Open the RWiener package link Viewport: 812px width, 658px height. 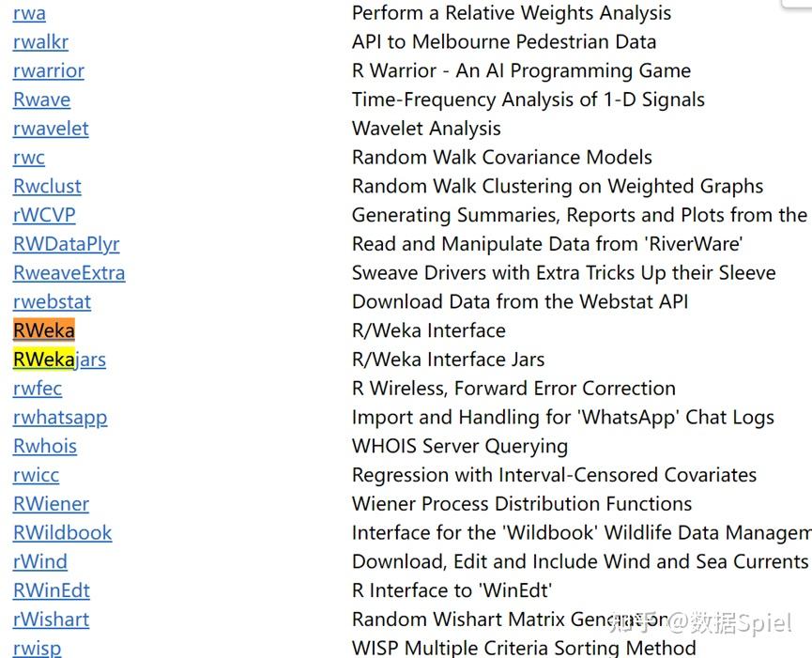[x=51, y=504]
